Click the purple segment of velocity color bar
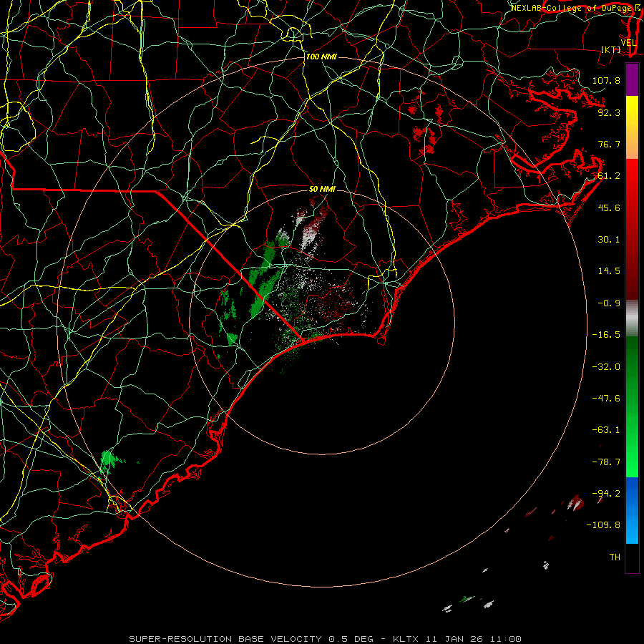 point(632,79)
